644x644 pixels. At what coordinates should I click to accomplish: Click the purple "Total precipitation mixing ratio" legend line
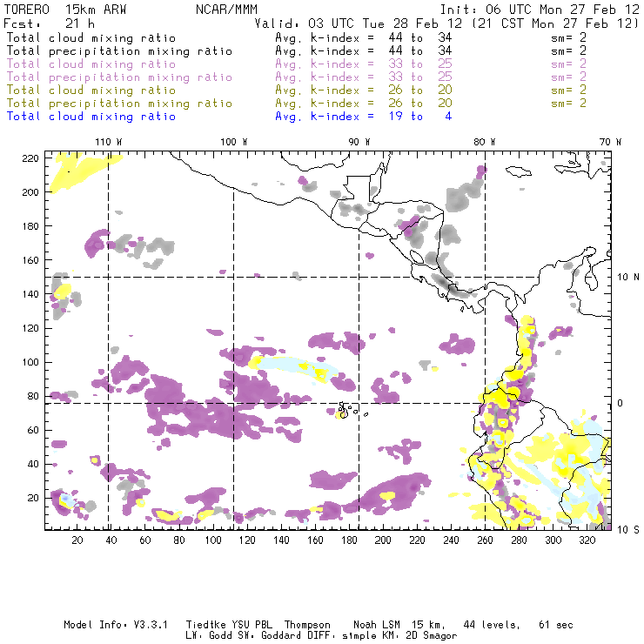tap(119, 77)
